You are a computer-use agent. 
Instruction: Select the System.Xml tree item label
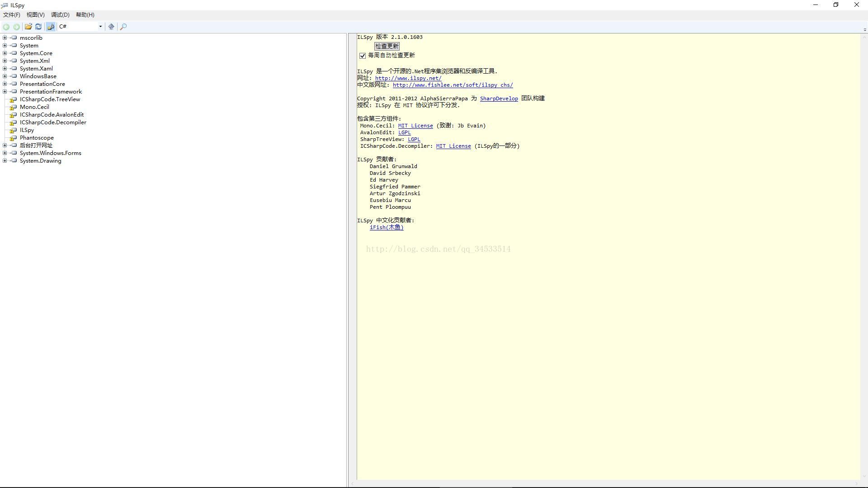pos(35,61)
